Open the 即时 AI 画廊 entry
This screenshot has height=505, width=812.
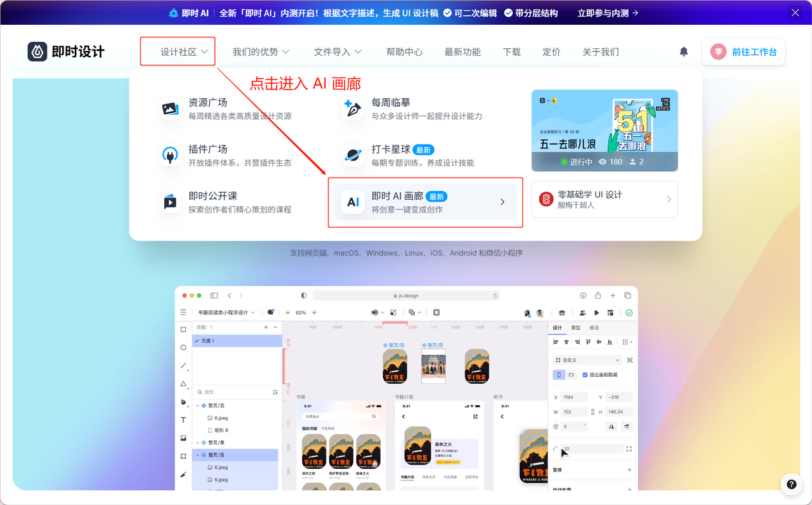pos(425,202)
